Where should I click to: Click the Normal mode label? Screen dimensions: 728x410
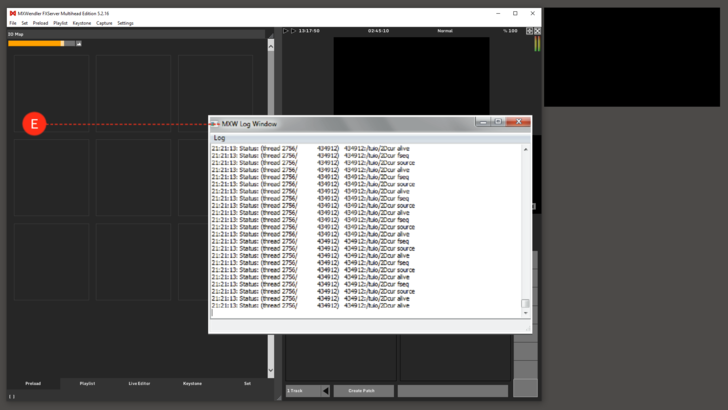coord(445,31)
